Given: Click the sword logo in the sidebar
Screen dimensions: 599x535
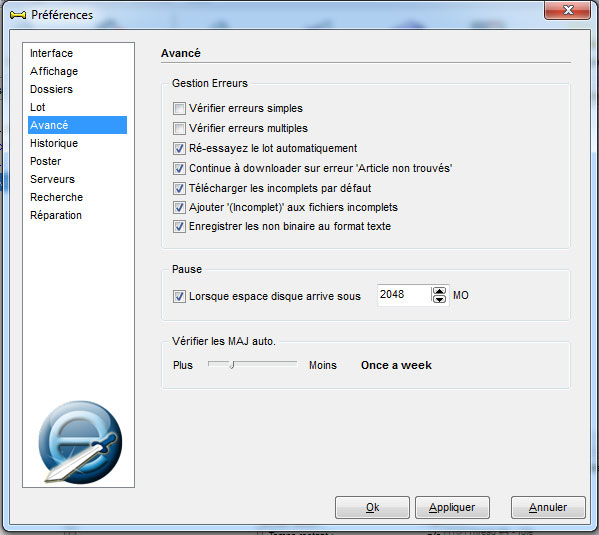Looking at the screenshot, I should [x=80, y=442].
